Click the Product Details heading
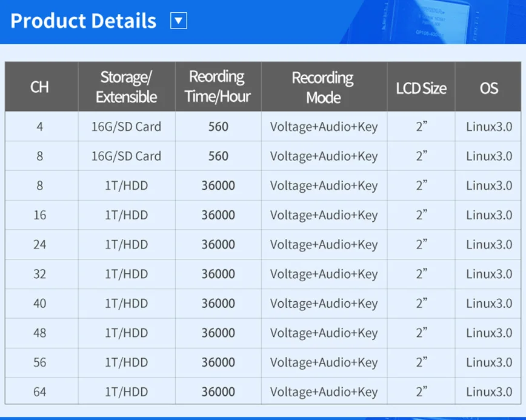The image size is (526, 420). 84,21
